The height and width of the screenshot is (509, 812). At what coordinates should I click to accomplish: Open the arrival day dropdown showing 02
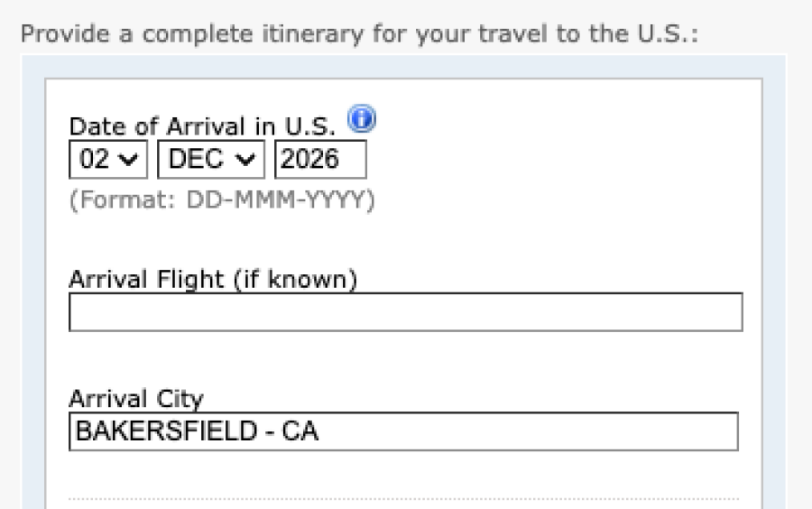pyautogui.click(x=107, y=160)
